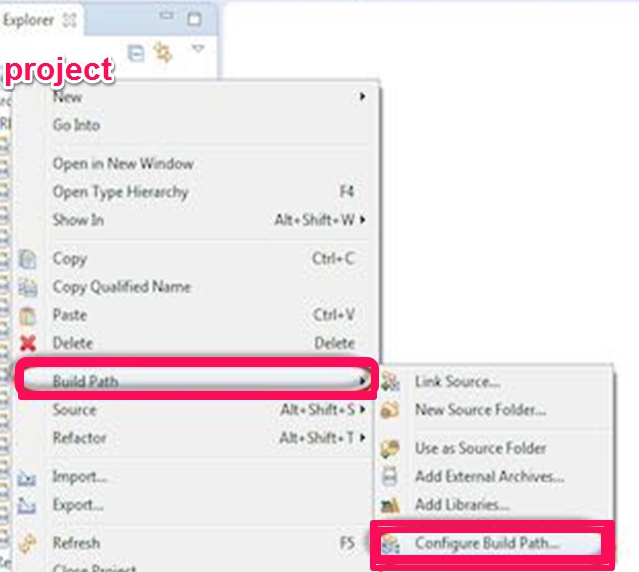Minimize the Explorer panel
The width and height of the screenshot is (639, 572).
point(168,18)
